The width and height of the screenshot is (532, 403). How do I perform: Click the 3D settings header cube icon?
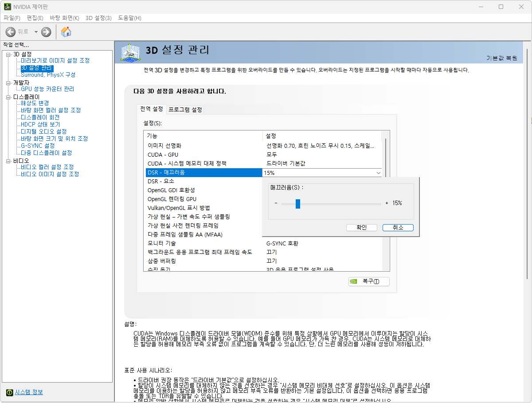point(131,52)
